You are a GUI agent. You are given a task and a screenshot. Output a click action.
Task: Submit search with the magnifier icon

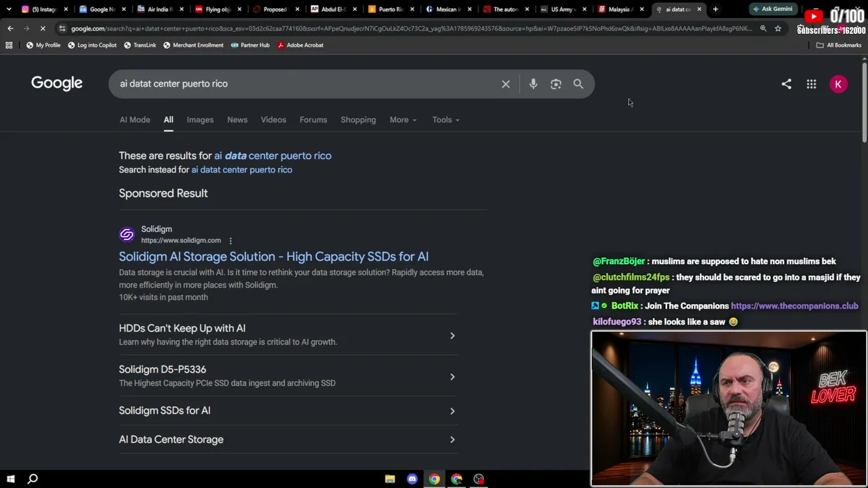click(x=578, y=84)
